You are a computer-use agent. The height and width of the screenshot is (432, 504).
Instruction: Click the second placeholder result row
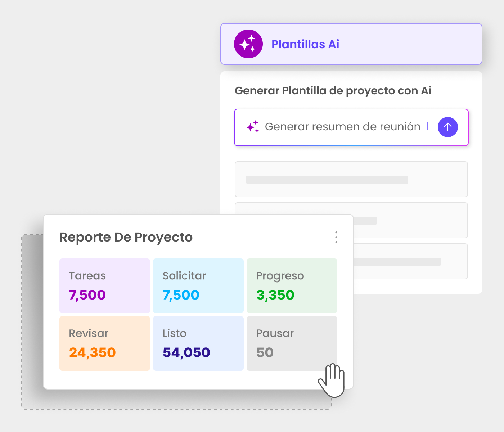coord(410,220)
